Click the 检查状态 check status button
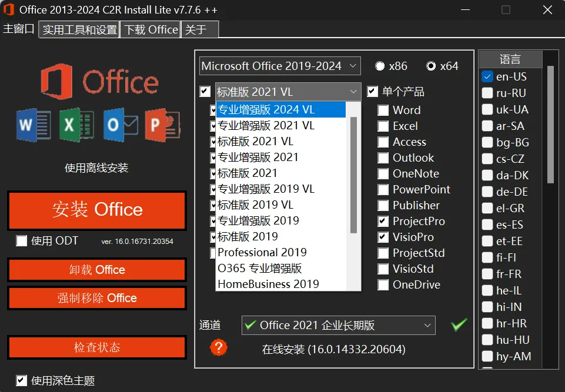 click(x=97, y=347)
